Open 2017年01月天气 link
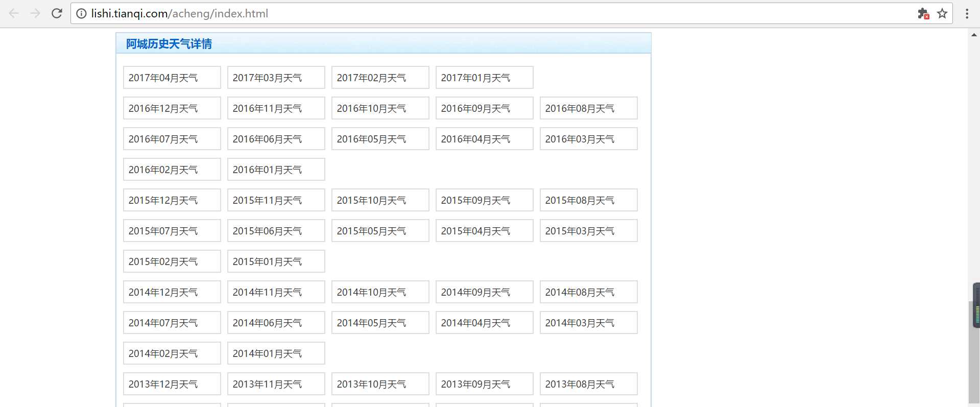Viewport: 980px width, 407px height. (x=485, y=78)
